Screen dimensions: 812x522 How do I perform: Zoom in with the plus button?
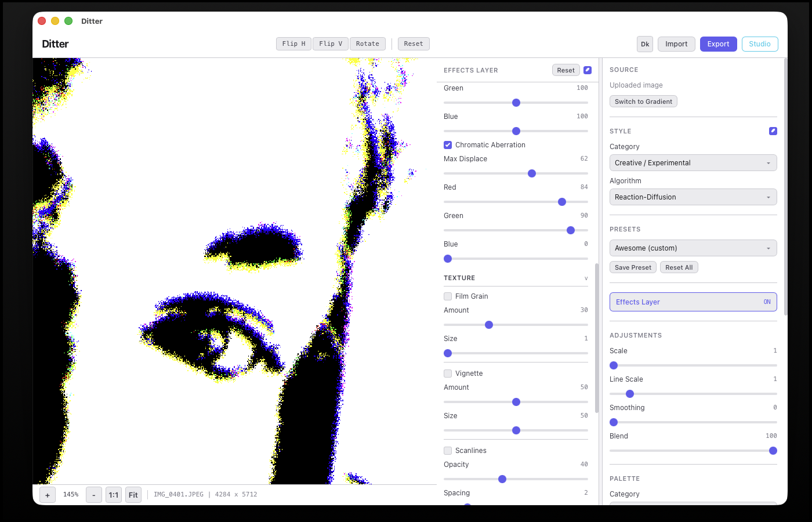click(48, 495)
